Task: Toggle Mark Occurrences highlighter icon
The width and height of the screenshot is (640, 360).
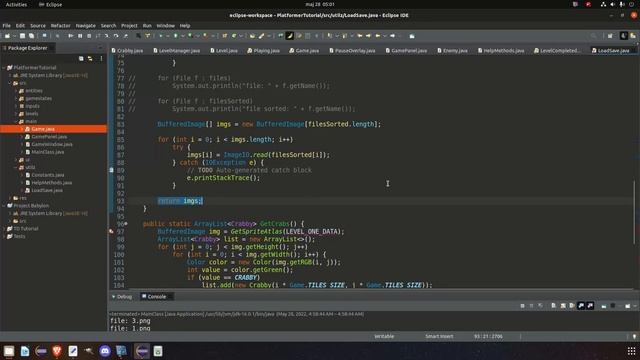Action: click(x=289, y=36)
